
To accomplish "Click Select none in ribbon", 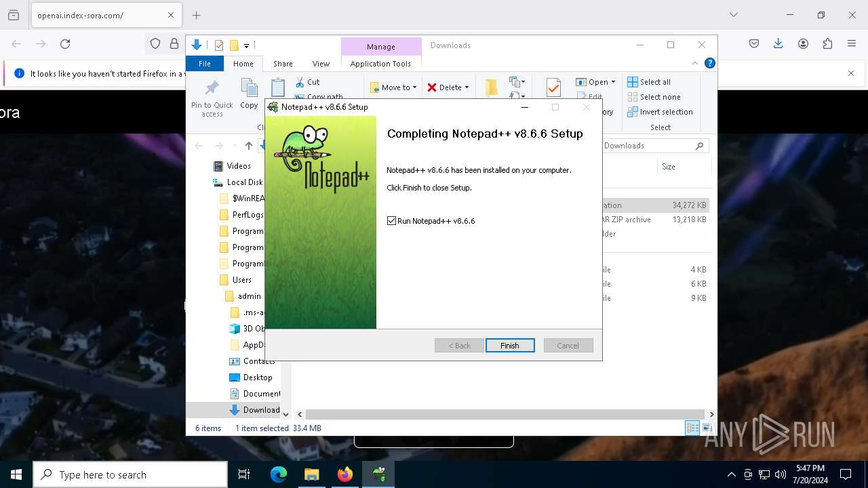I will (654, 97).
